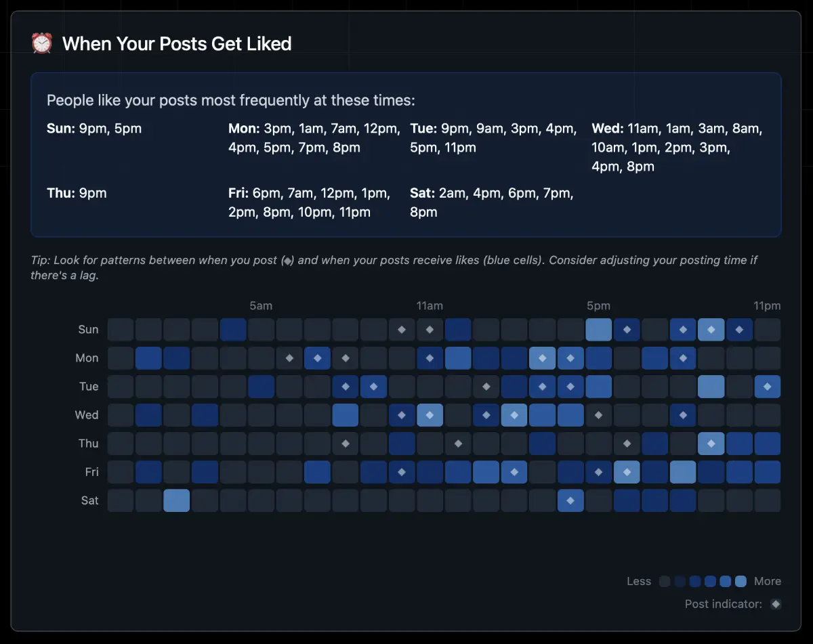Click the darkest legend swatch beside Less

pos(665,581)
